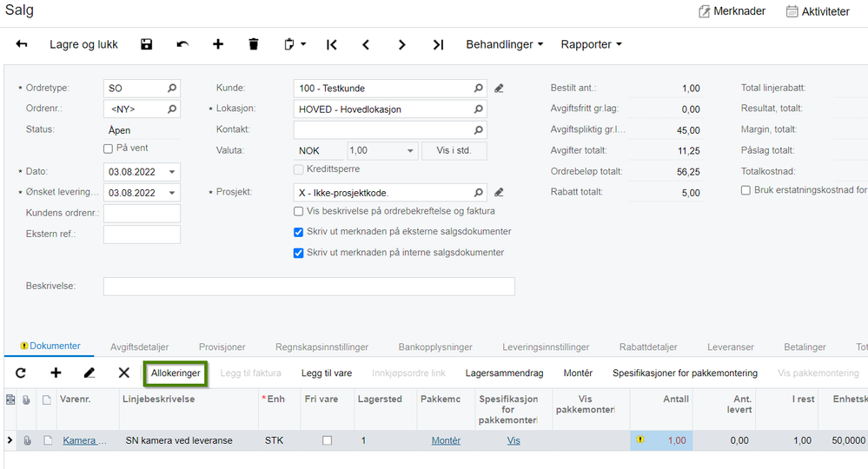868x469 pixels.
Task: Go to previous record arrow
Action: [366, 44]
